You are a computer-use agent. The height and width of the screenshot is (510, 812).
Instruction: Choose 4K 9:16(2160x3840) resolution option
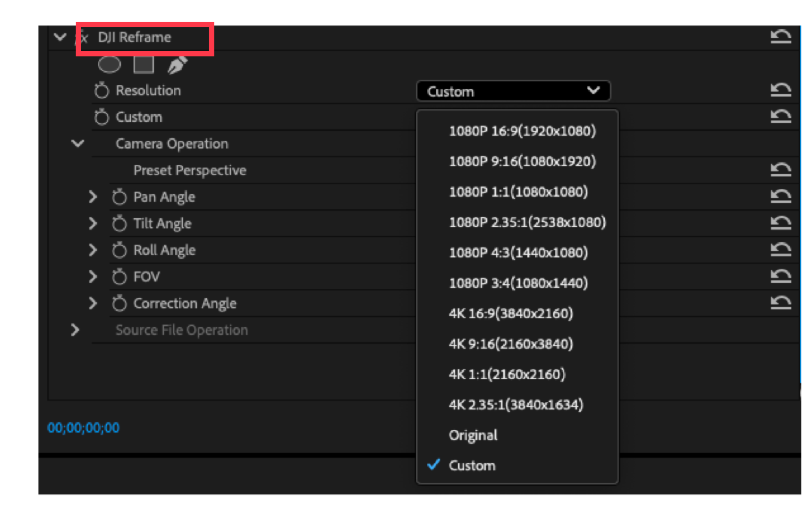coord(511,344)
